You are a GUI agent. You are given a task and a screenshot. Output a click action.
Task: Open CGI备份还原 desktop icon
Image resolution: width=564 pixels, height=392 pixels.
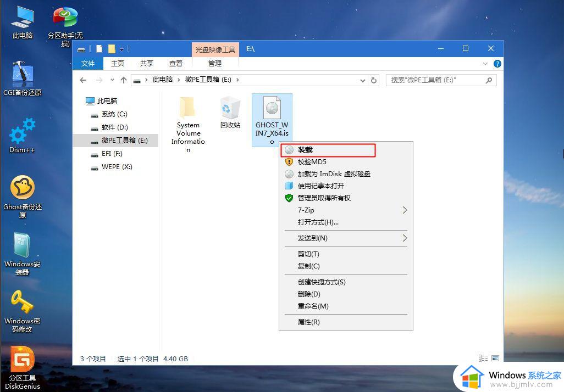tap(23, 79)
